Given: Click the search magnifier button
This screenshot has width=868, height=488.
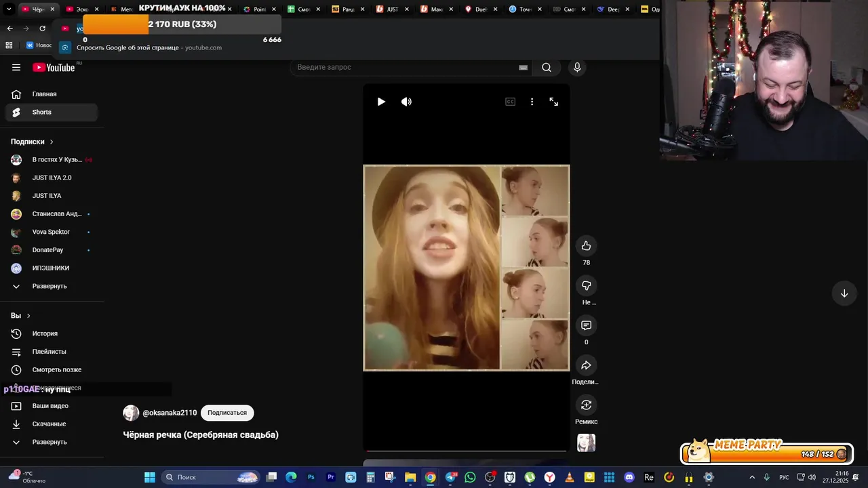Looking at the screenshot, I should [x=547, y=67].
